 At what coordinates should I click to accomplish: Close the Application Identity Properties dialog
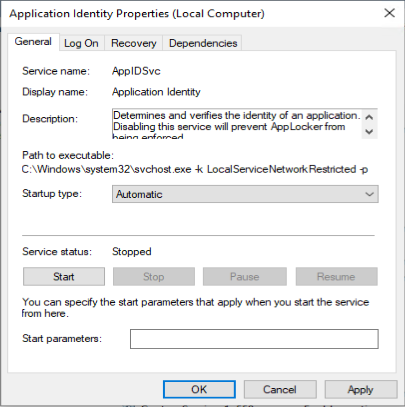click(x=389, y=13)
